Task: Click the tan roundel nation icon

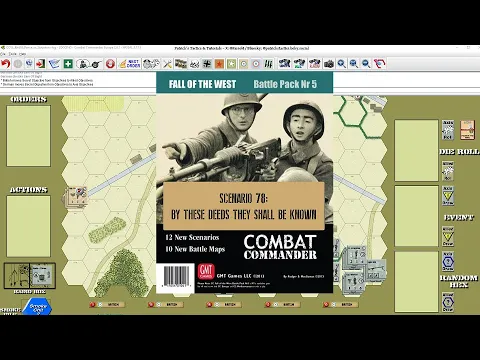Action: [244, 63]
